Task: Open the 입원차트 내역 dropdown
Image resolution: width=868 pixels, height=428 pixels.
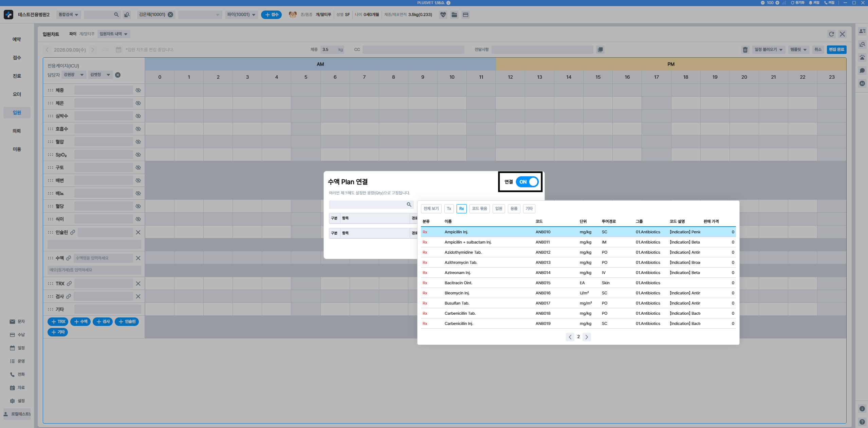Action: (113, 34)
